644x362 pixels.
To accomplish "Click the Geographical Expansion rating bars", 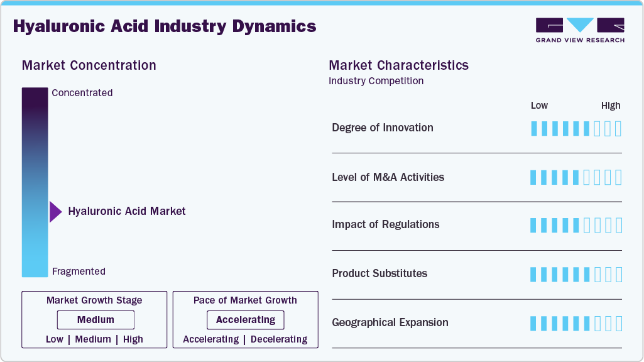I will pos(576,323).
